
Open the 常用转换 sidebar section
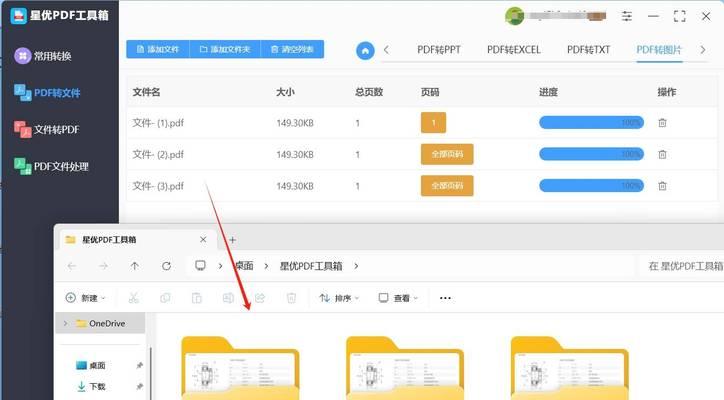pyautogui.click(x=42, y=56)
